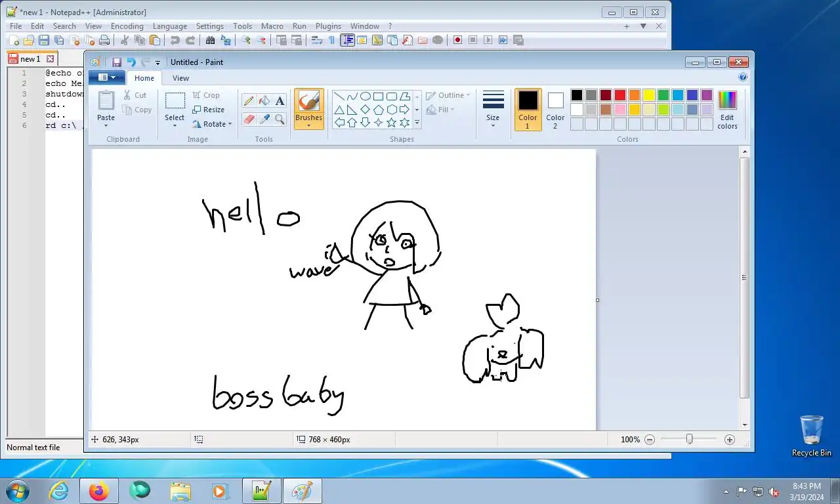Screen dimensions: 840x504
Task: Select the Color picker eyedropper tool
Action: [x=264, y=119]
